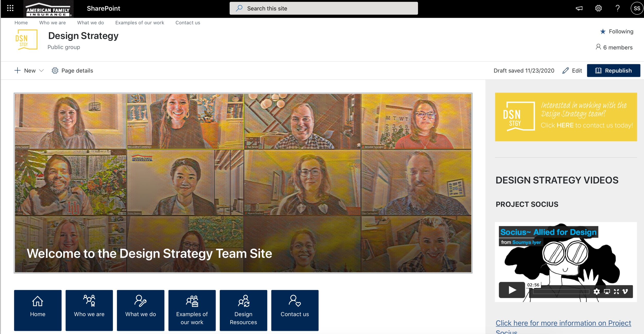Open the app launcher waffle icon

point(10,8)
